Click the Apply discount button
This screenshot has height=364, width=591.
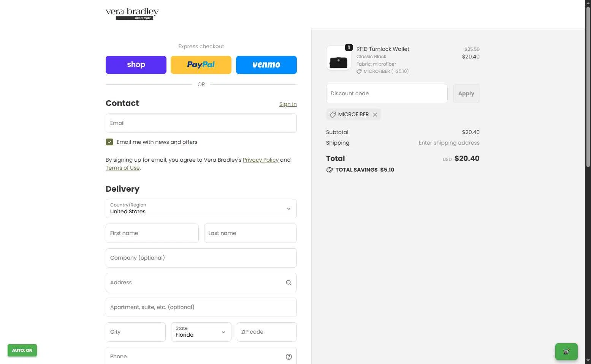466,94
